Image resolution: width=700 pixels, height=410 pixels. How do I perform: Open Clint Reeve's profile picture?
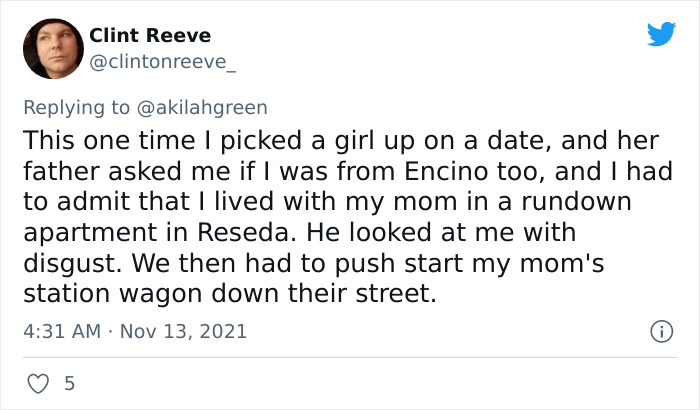(53, 49)
